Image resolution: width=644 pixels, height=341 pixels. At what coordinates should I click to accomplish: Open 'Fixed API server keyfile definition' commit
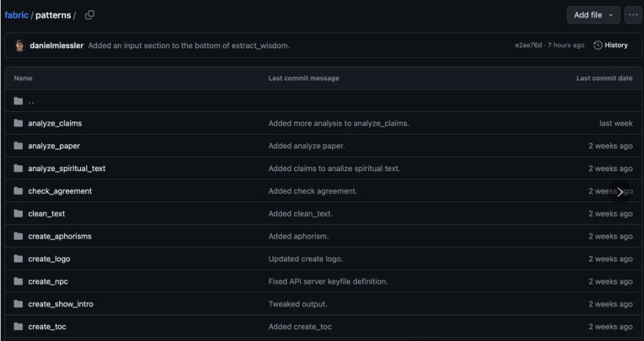(328, 282)
